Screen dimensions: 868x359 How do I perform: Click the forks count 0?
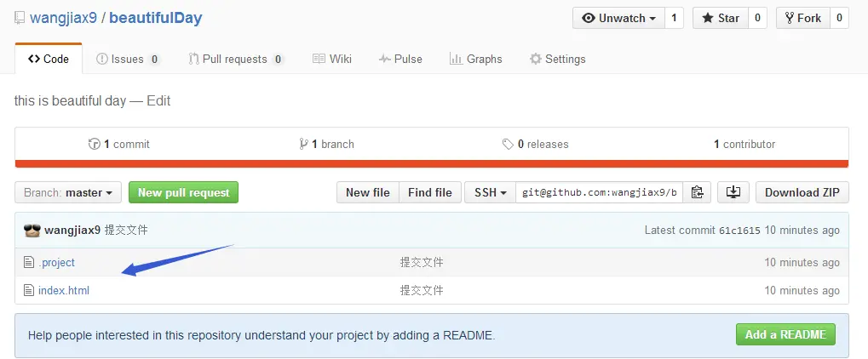click(x=839, y=18)
